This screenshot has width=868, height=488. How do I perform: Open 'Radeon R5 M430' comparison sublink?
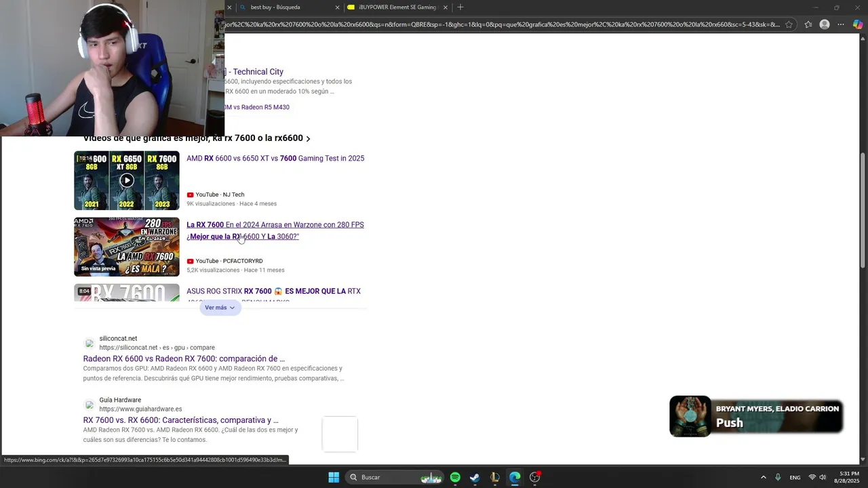[x=257, y=107]
